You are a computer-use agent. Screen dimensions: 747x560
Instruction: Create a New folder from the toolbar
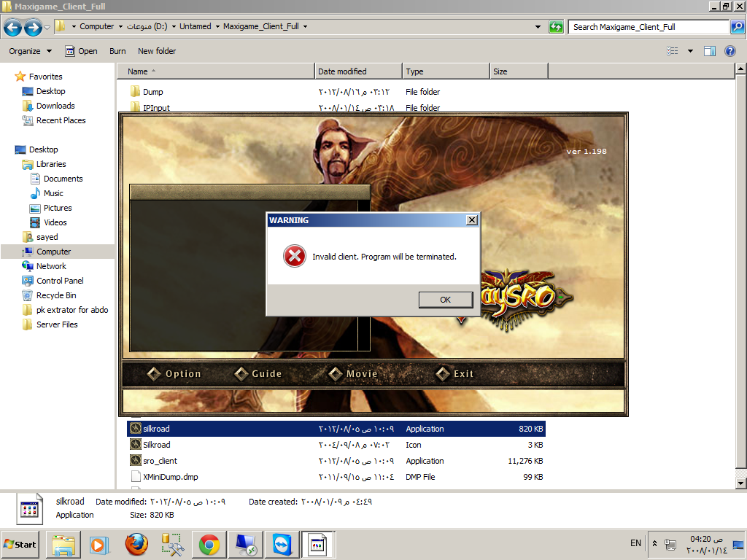(157, 51)
